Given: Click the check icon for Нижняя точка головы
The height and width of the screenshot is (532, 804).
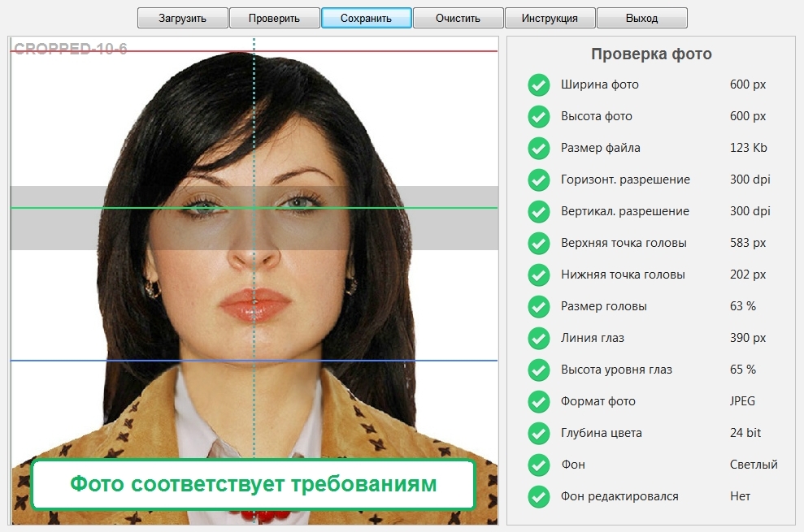Looking at the screenshot, I should tap(539, 275).
